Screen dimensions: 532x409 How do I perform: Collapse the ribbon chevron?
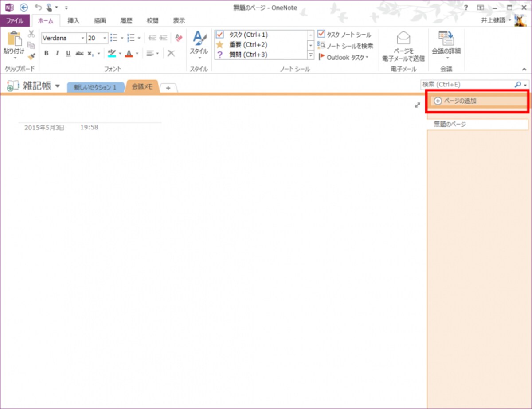pyautogui.click(x=524, y=69)
